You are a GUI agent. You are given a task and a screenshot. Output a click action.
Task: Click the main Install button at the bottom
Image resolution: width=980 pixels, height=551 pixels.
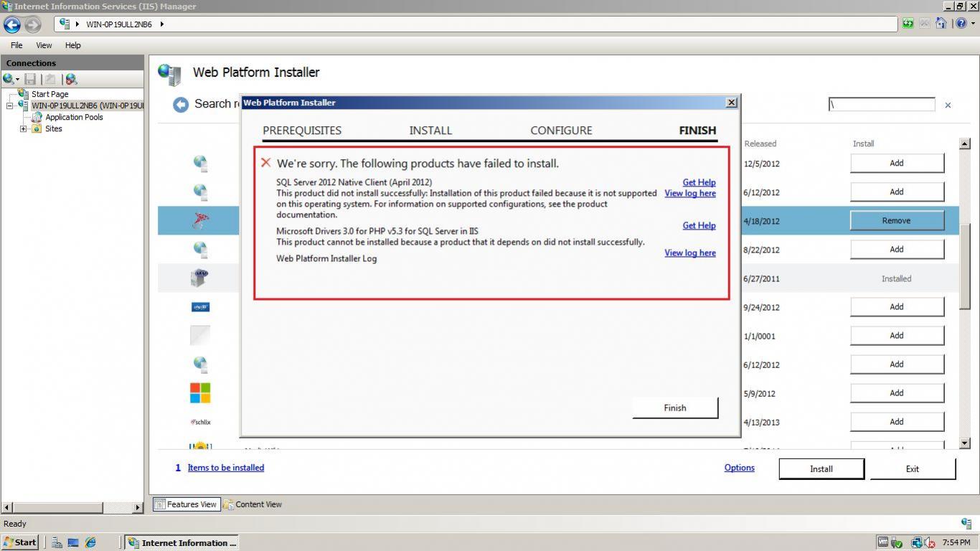click(x=821, y=468)
